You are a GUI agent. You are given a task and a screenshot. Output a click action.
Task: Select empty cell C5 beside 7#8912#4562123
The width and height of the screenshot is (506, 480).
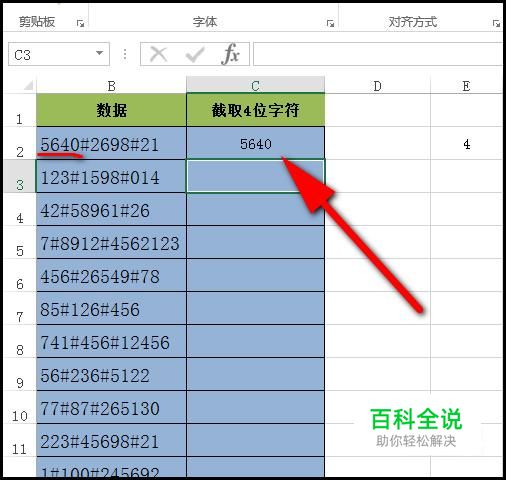[x=255, y=242]
